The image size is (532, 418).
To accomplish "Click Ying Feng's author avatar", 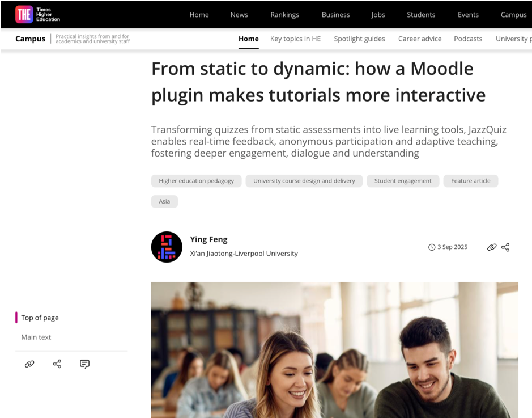I will pos(167,247).
